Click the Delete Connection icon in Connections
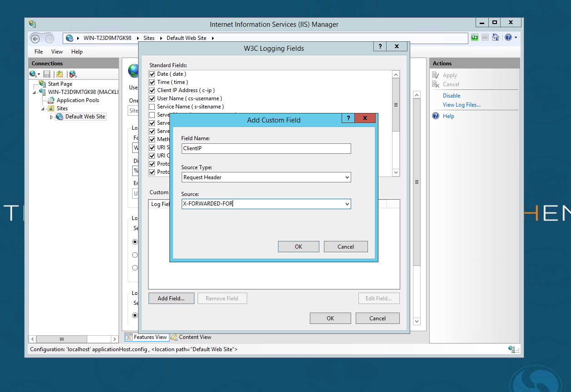Viewport: 571px width, 392px height. point(73,74)
